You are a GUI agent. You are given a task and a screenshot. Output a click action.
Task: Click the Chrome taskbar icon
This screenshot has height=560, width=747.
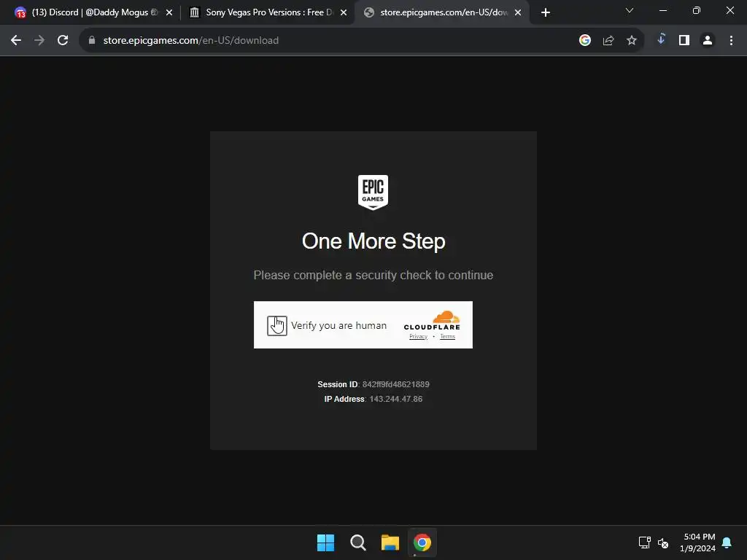[x=422, y=542]
